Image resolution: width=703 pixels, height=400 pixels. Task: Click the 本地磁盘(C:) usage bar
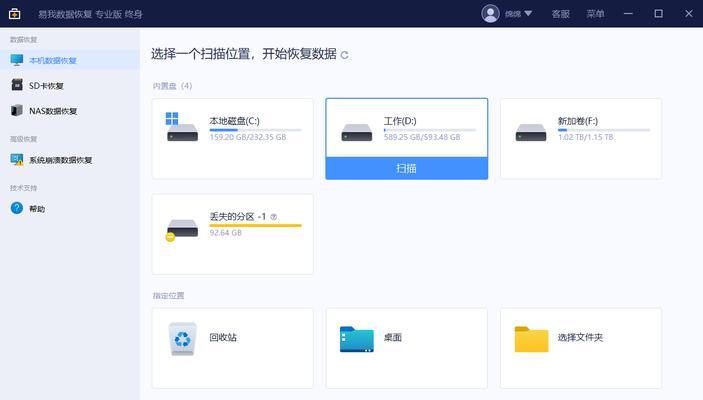256,130
